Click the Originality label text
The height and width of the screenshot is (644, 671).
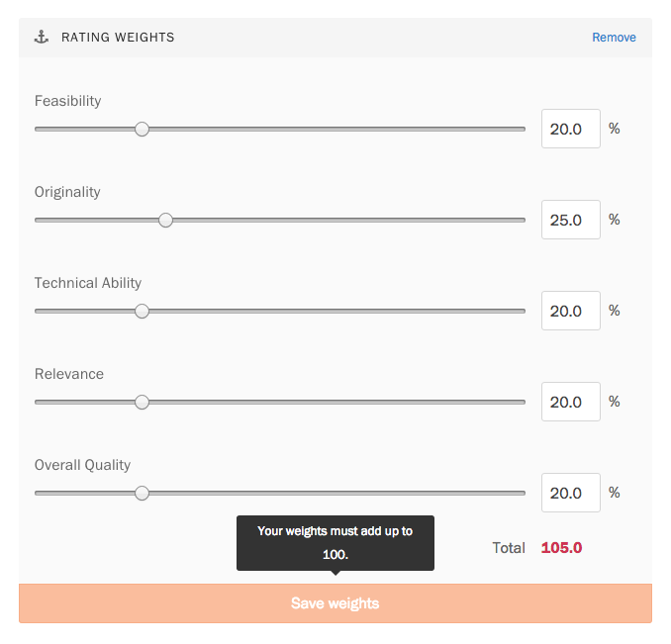(x=67, y=193)
